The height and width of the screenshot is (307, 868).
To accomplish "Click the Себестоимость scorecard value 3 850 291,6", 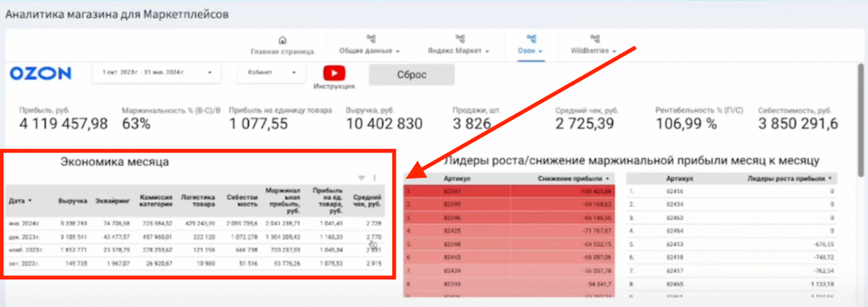I will (x=798, y=123).
